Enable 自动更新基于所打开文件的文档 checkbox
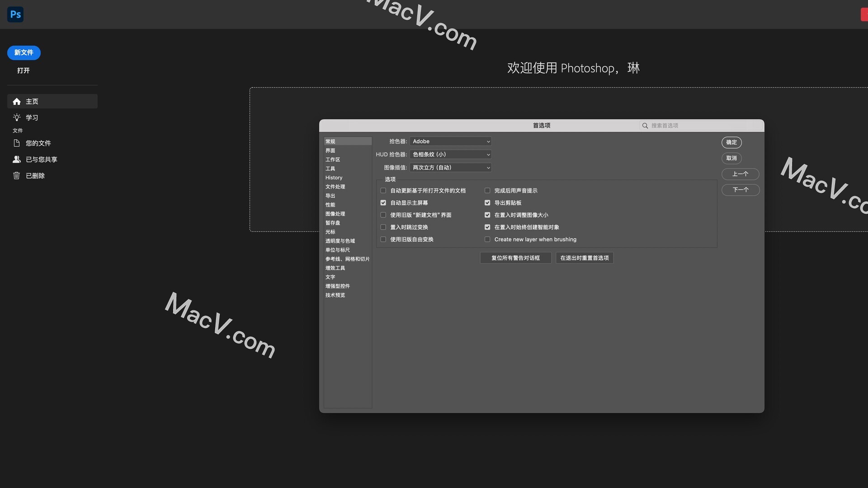868x488 pixels. click(383, 190)
